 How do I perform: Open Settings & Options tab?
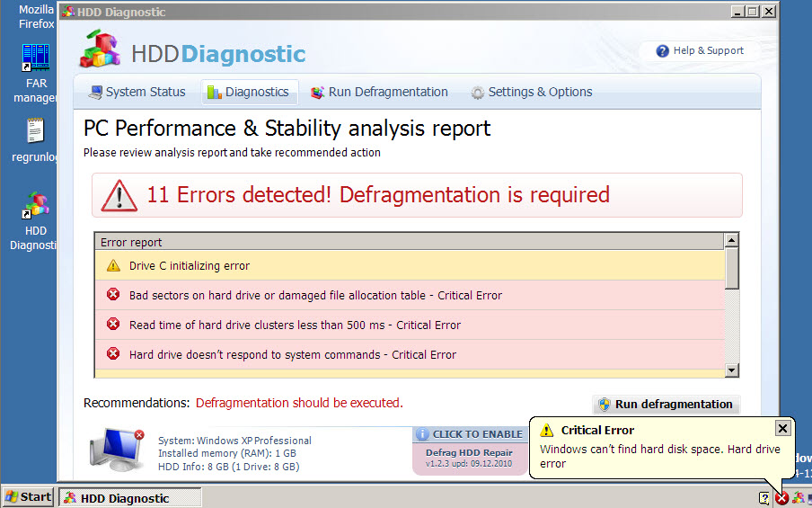(532, 93)
